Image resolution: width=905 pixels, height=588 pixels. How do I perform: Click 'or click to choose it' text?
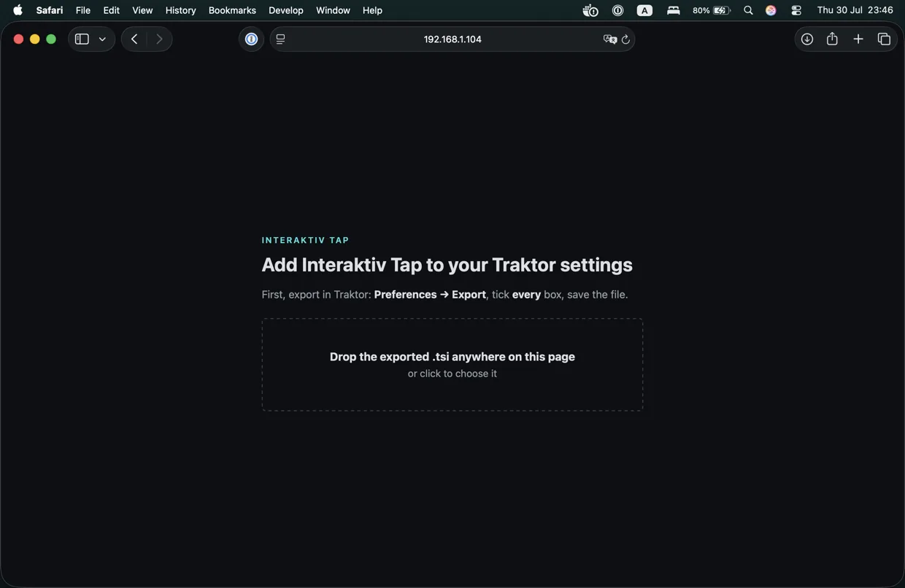[452, 374]
